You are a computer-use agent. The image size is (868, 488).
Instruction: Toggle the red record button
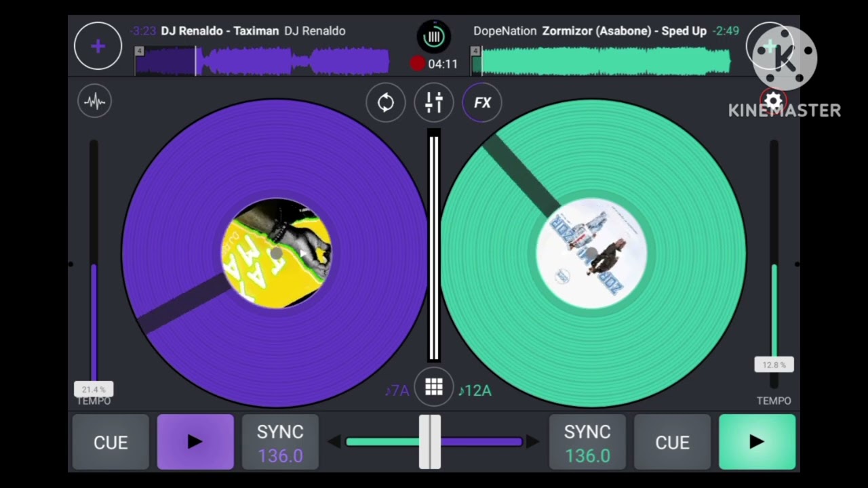[x=417, y=64]
